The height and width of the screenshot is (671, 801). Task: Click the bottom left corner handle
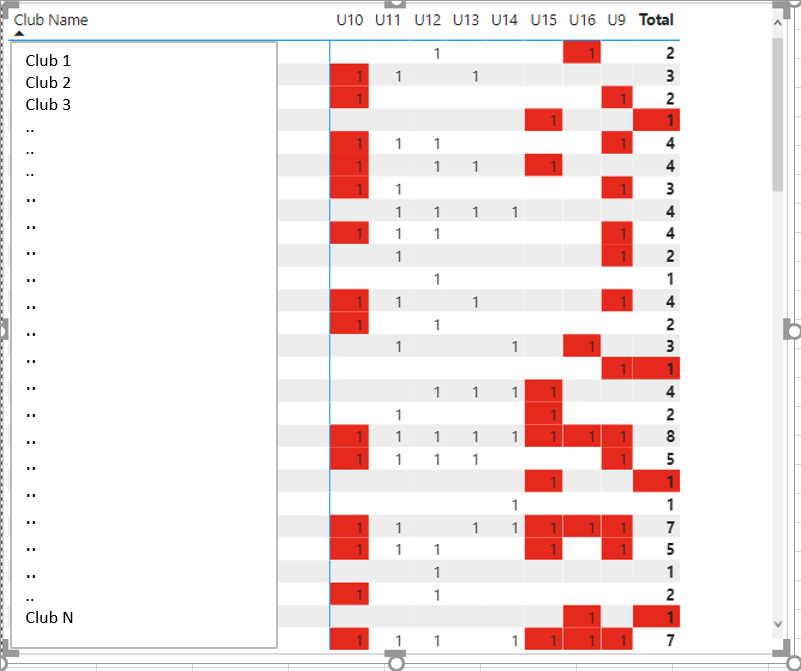coord(9,650)
